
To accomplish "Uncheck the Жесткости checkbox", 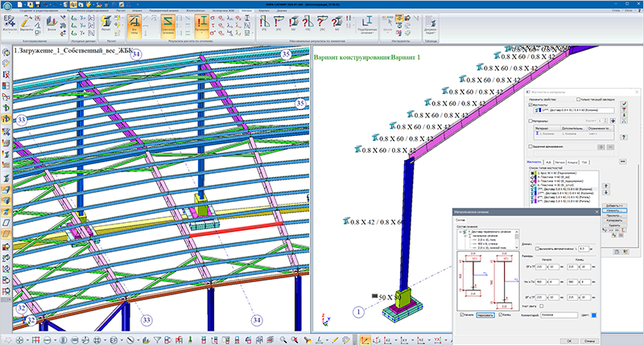I will pos(530,105).
